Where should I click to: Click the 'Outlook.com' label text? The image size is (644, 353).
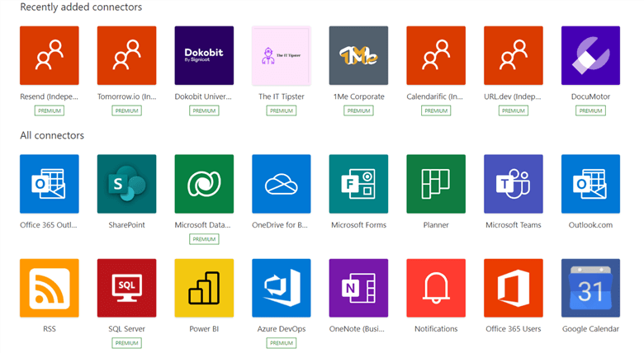click(590, 225)
